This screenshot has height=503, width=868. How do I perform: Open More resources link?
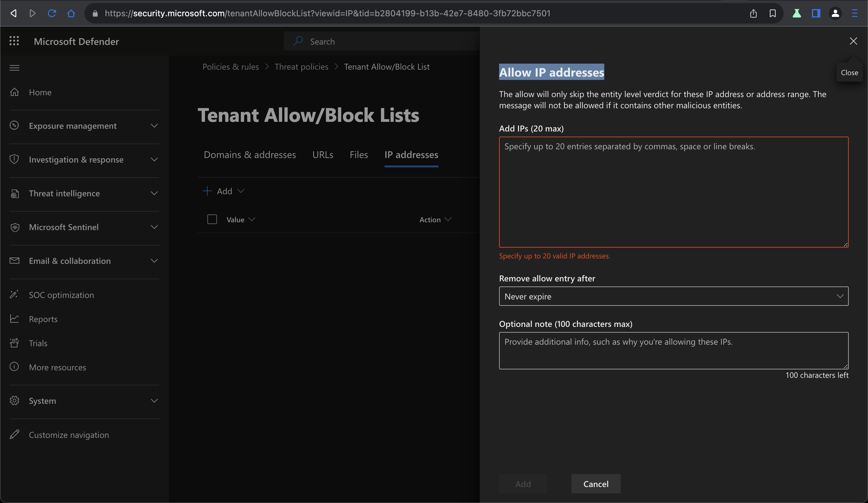pyautogui.click(x=58, y=367)
